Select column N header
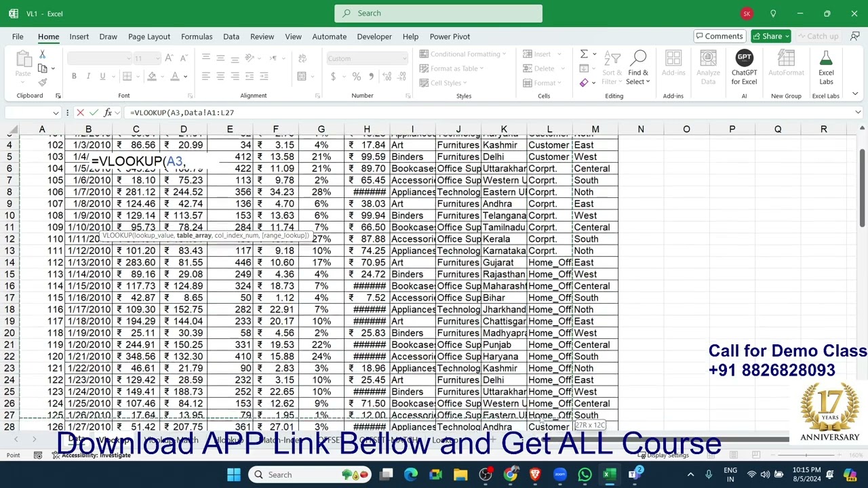The width and height of the screenshot is (868, 488). [x=641, y=129]
